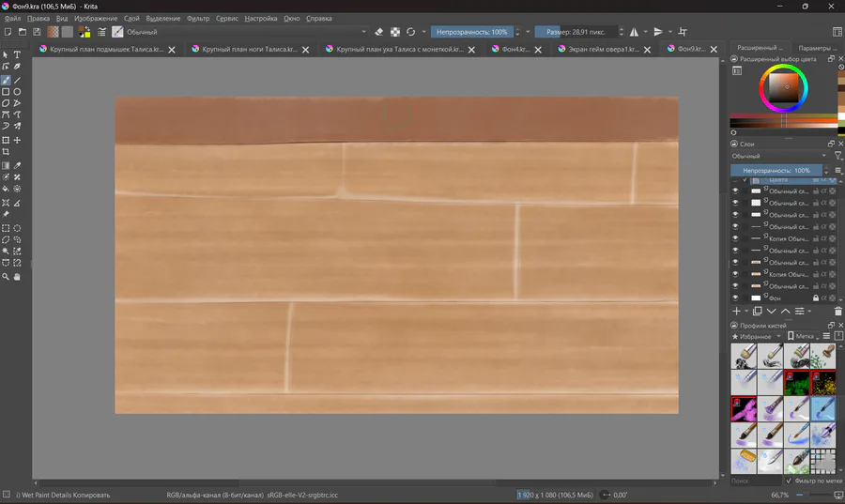Select the Crop tool
Screen dimensions: 845x504
[6, 152]
